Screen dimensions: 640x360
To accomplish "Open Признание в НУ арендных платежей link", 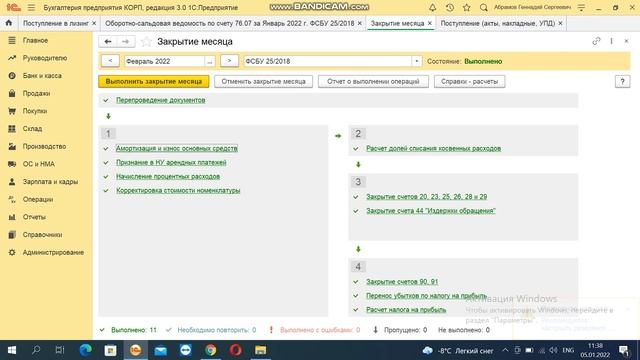I will point(171,162).
